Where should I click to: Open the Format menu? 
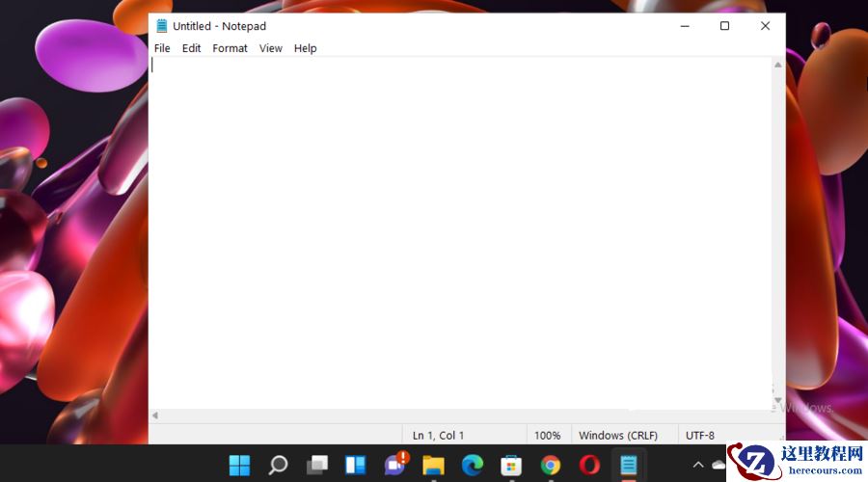point(230,48)
